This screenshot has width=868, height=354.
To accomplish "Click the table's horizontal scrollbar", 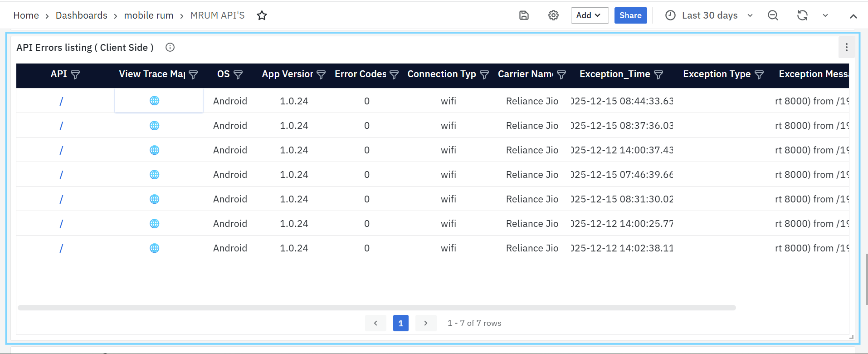I will click(x=376, y=308).
